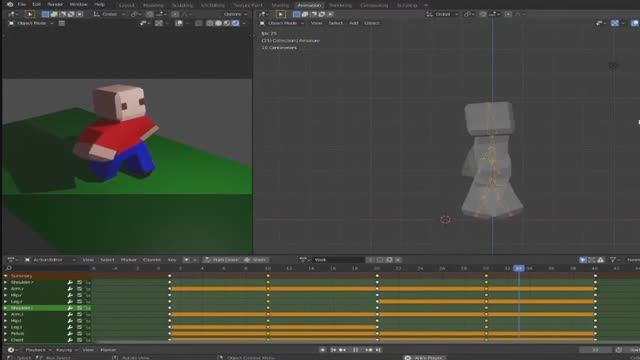Open the Render menu

click(55, 4)
